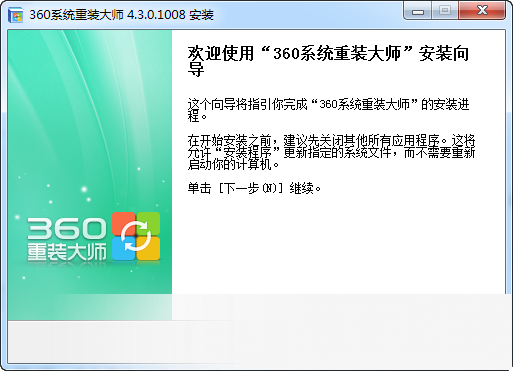This screenshot has width=513, height=371.
Task: Close the 360系统重装大师 setup window
Action: tap(482, 11)
